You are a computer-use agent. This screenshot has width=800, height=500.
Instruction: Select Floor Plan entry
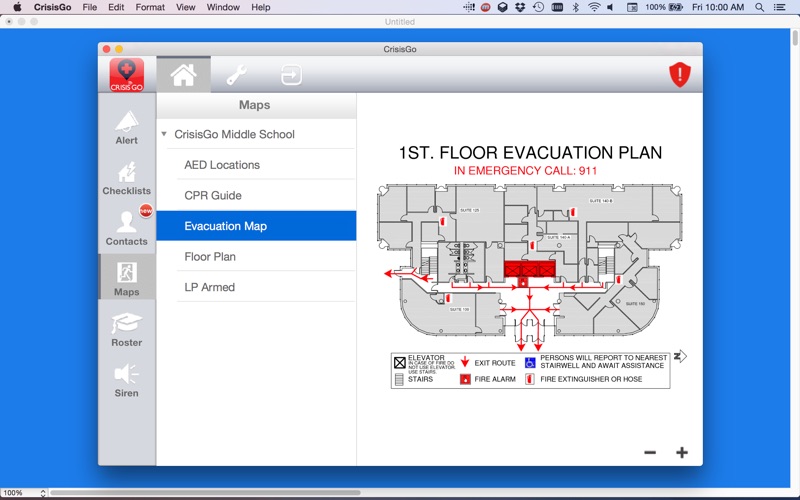(x=256, y=257)
